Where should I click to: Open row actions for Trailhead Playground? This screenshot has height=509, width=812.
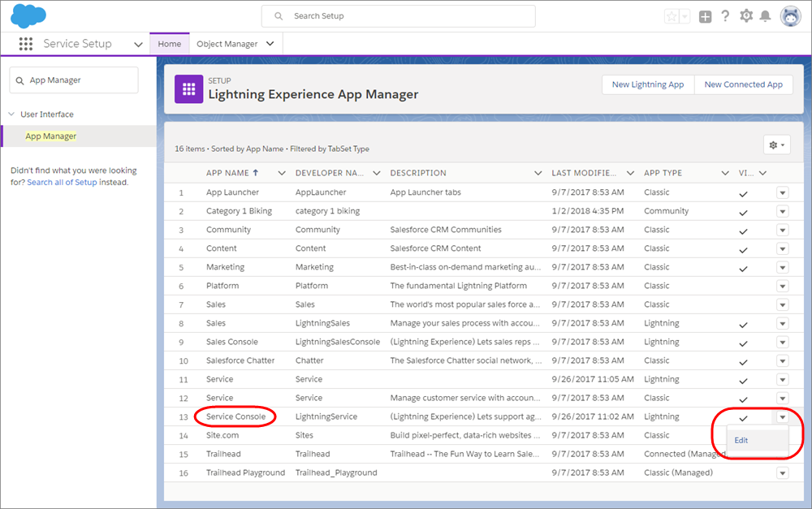(x=783, y=472)
